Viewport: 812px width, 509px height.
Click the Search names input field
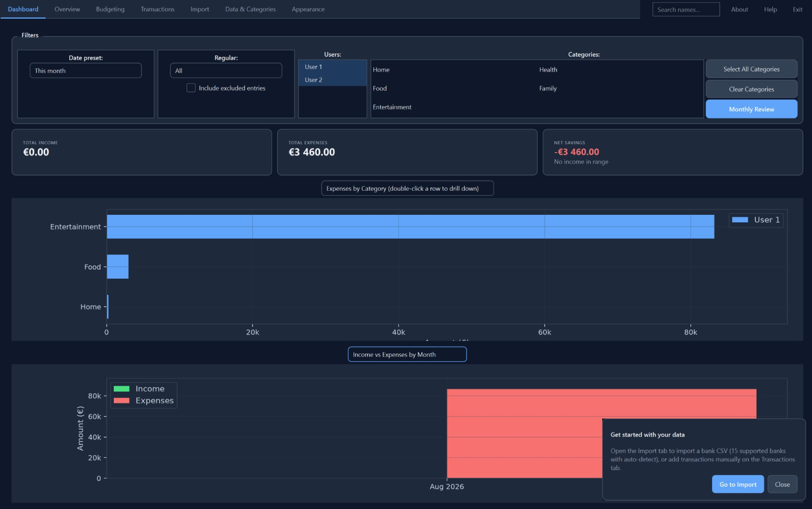tap(686, 9)
